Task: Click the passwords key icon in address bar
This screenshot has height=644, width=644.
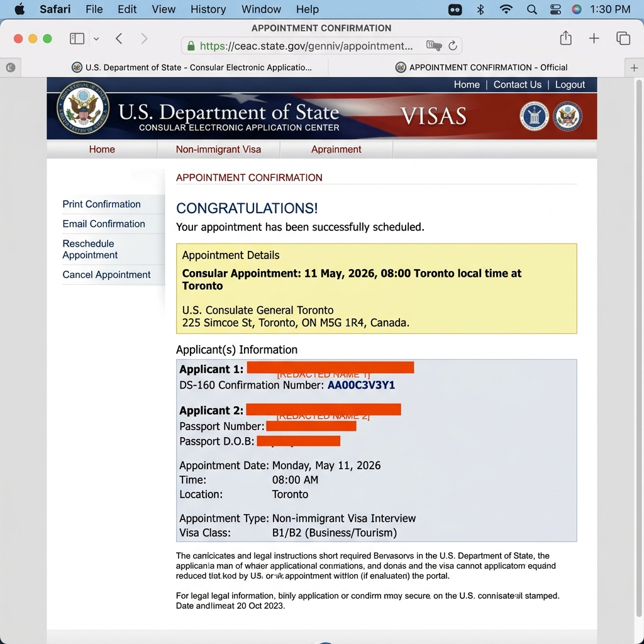Action: 434,45
